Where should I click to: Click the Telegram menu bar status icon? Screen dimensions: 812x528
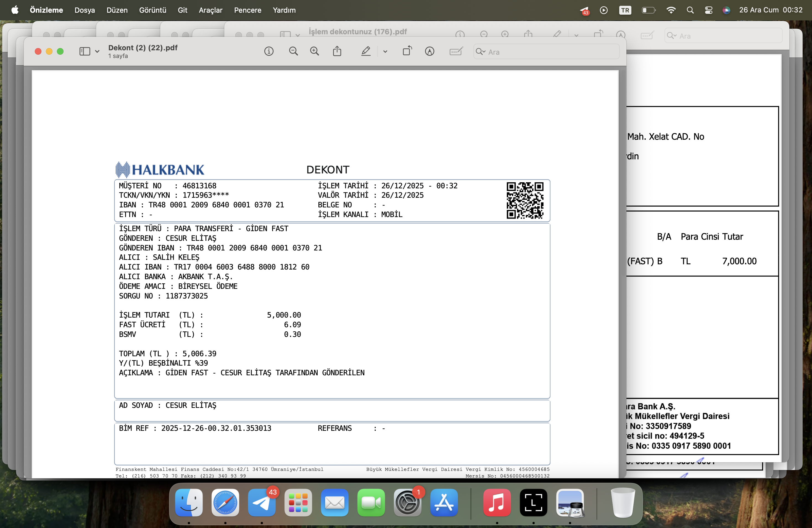click(x=584, y=10)
